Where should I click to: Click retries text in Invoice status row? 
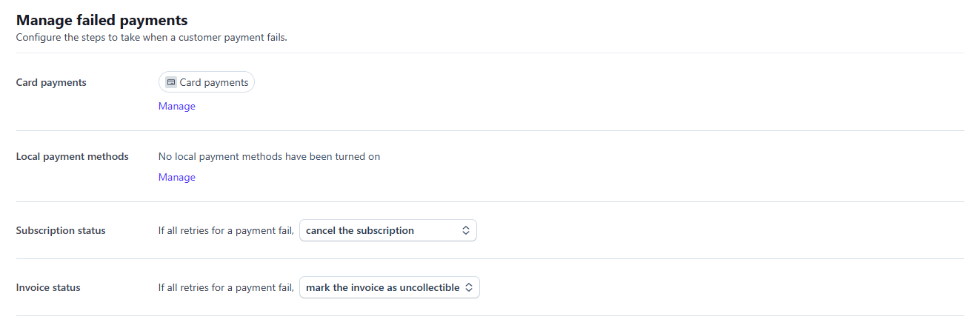click(x=227, y=287)
